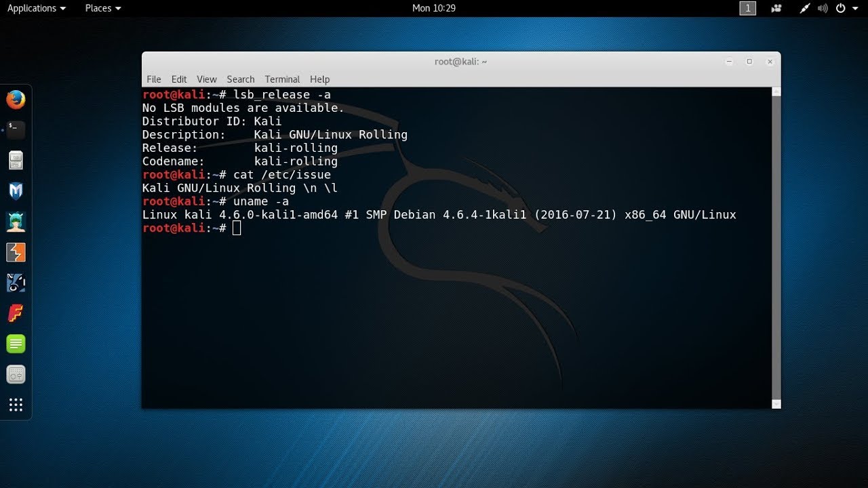Open the Applications menu

pos(37,8)
